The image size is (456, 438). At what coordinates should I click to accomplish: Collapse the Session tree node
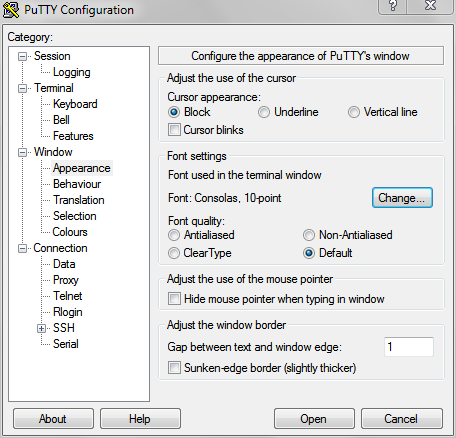(x=22, y=56)
